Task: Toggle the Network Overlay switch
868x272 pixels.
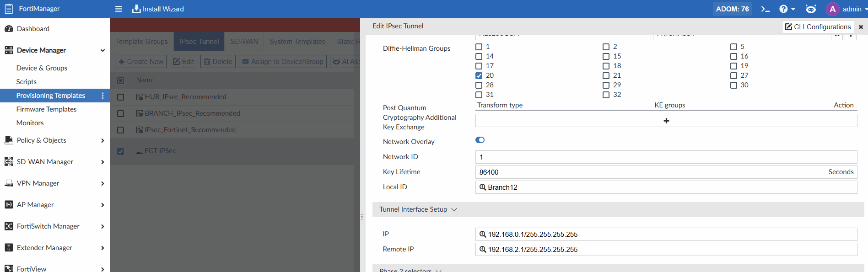Action: pyautogui.click(x=480, y=140)
